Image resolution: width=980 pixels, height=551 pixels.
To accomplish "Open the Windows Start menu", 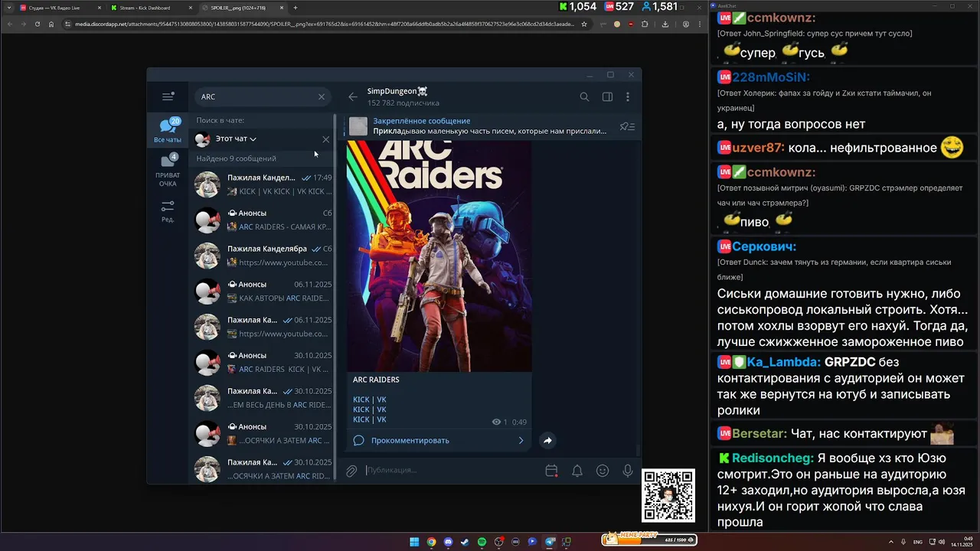I will point(414,542).
